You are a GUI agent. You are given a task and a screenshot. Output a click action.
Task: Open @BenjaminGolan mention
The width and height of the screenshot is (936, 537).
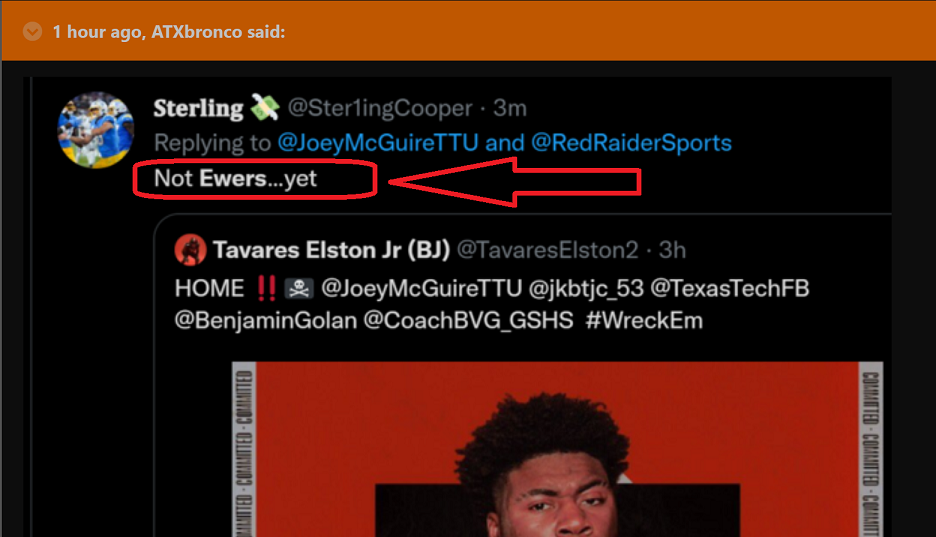click(266, 321)
